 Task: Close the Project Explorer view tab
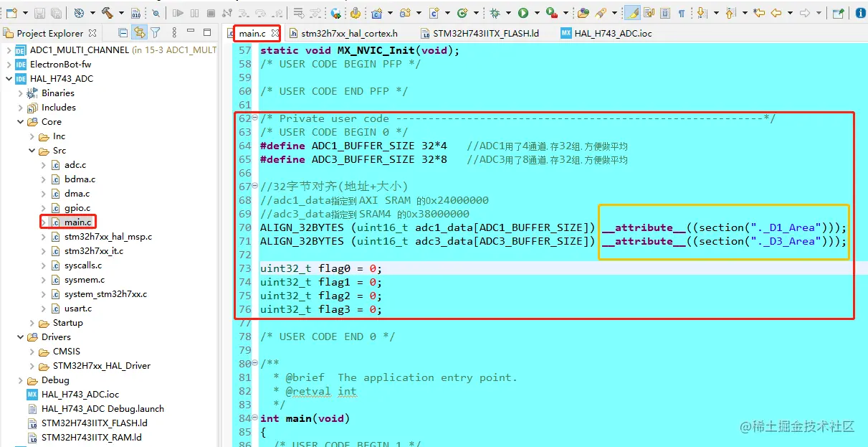point(92,33)
